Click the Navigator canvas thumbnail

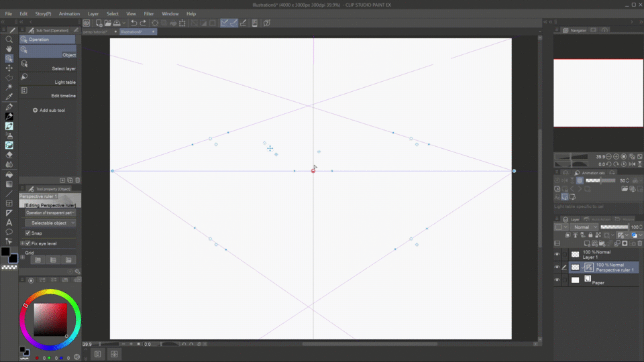point(598,93)
